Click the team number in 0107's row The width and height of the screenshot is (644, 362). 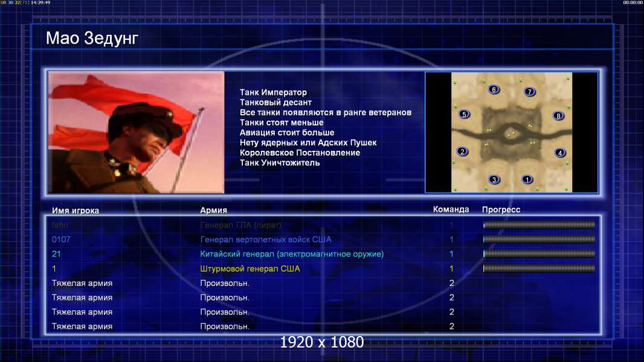(451, 240)
